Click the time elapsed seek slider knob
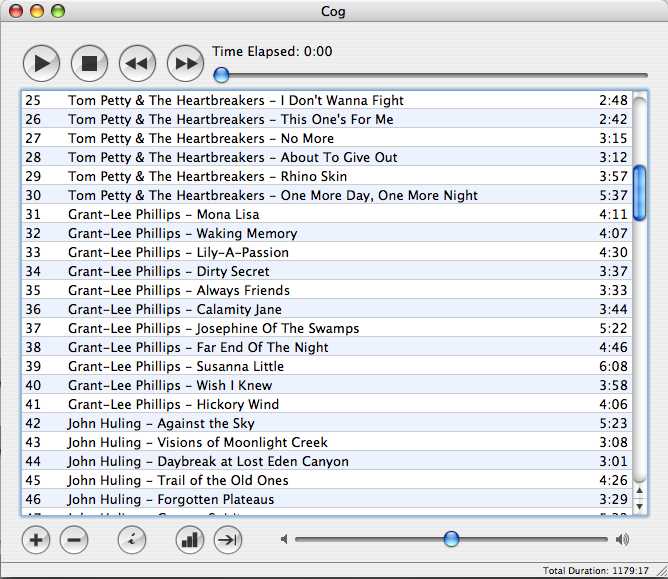Screen dimensions: 668x579 click(221, 75)
